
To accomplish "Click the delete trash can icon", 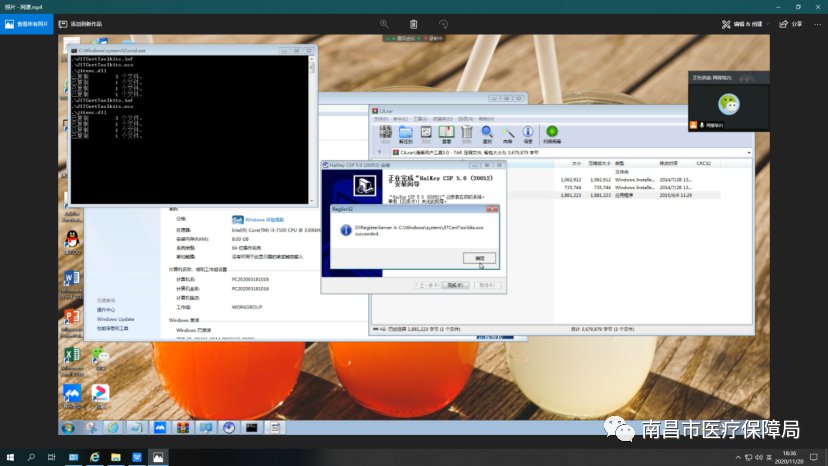I will (x=414, y=23).
